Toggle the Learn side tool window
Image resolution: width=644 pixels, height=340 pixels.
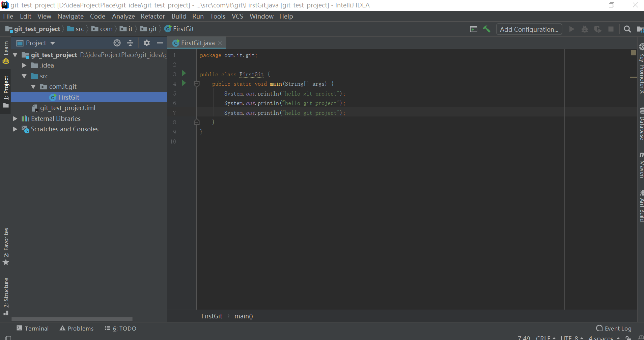pyautogui.click(x=6, y=53)
